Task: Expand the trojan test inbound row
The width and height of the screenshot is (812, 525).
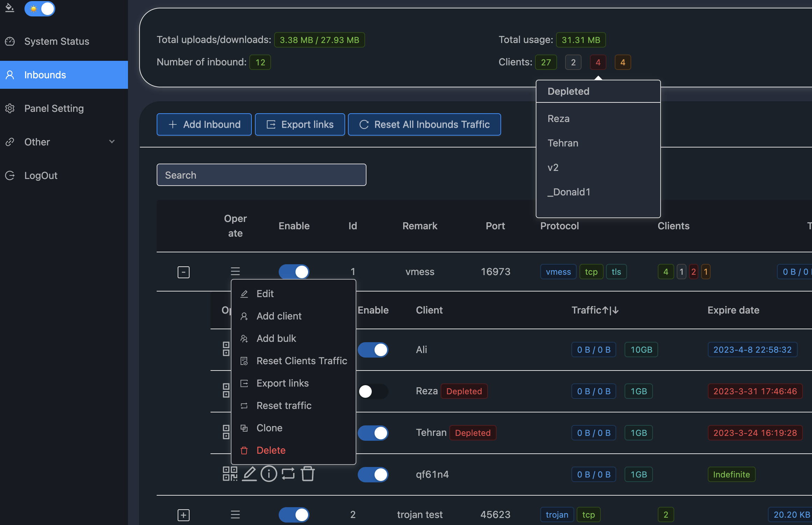Action: 184,515
